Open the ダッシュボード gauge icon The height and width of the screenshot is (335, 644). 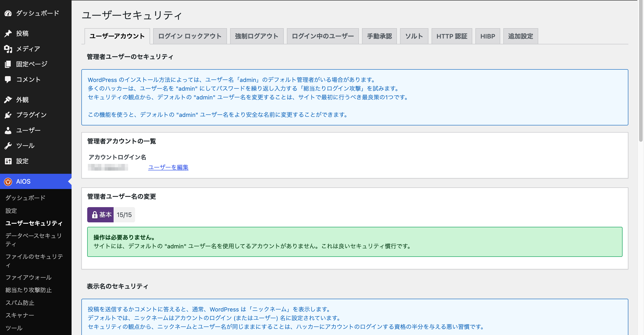pos(8,13)
